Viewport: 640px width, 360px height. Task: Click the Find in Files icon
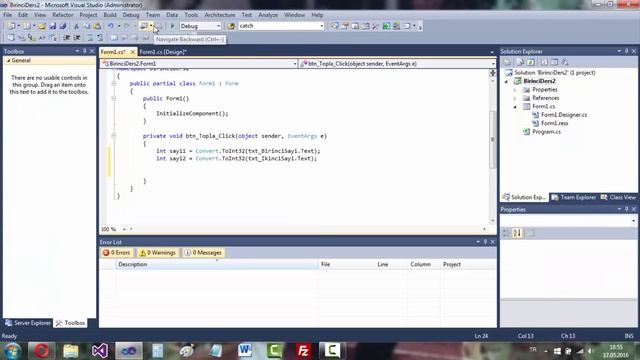(x=231, y=26)
